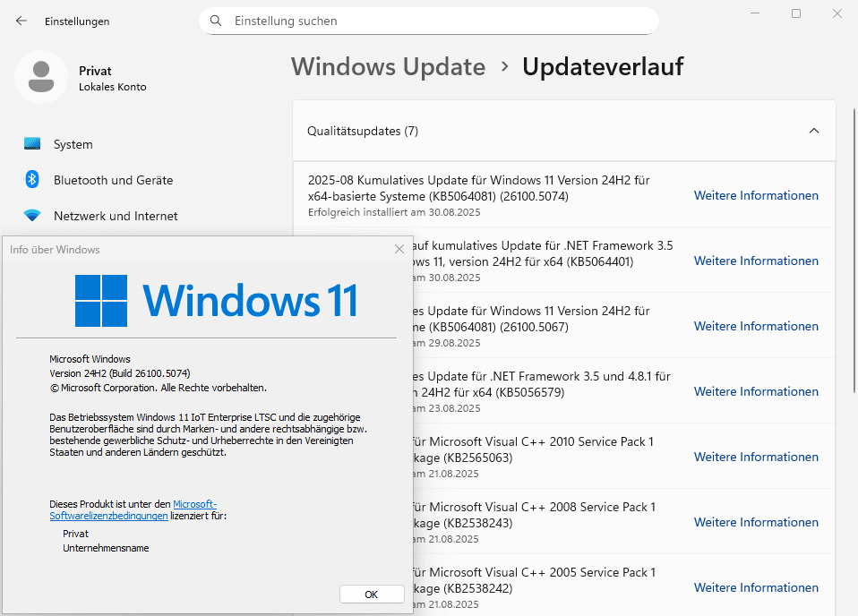Open Weitere Informationen for KB5056579

point(756,391)
